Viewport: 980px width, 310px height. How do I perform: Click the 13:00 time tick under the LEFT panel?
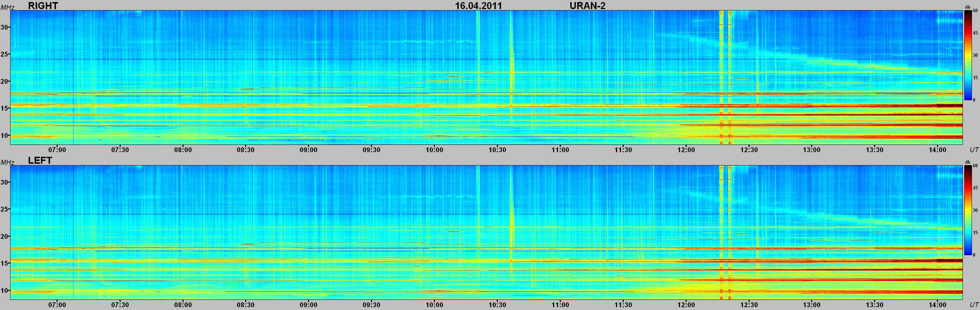[812, 305]
